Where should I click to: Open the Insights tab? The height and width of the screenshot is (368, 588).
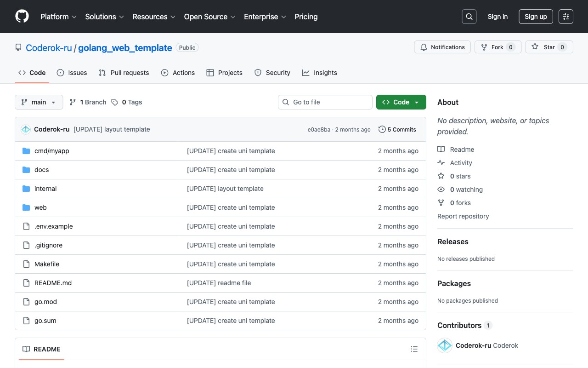[x=320, y=73]
